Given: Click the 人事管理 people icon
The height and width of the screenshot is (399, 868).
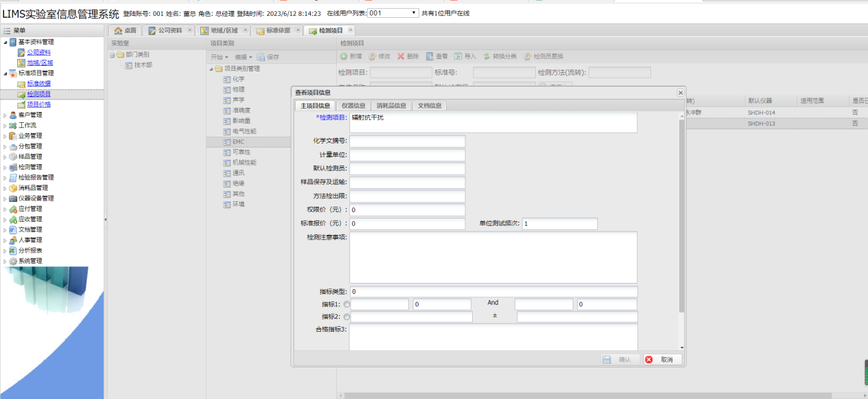Looking at the screenshot, I should 13,240.
